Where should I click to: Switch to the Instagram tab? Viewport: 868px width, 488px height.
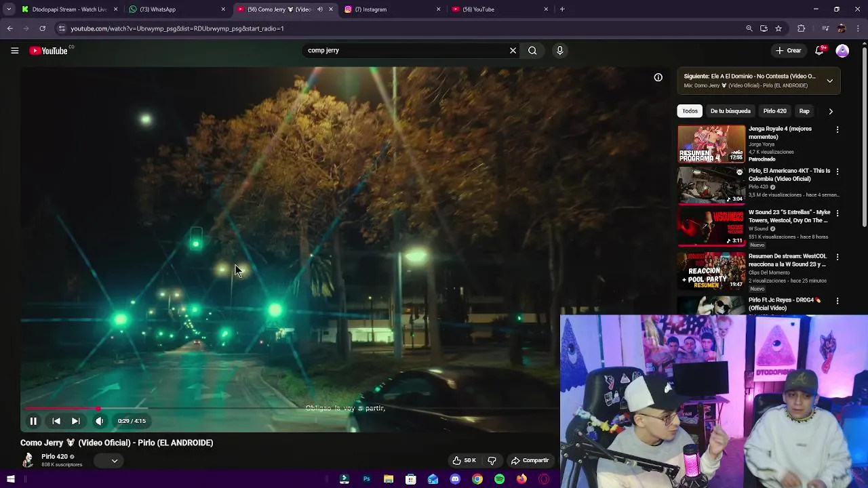(x=392, y=9)
